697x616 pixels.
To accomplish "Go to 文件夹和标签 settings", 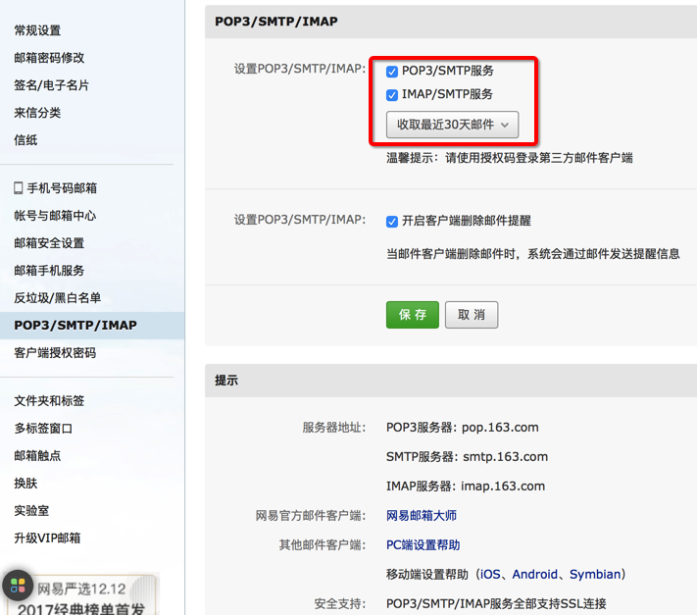I will point(49,401).
